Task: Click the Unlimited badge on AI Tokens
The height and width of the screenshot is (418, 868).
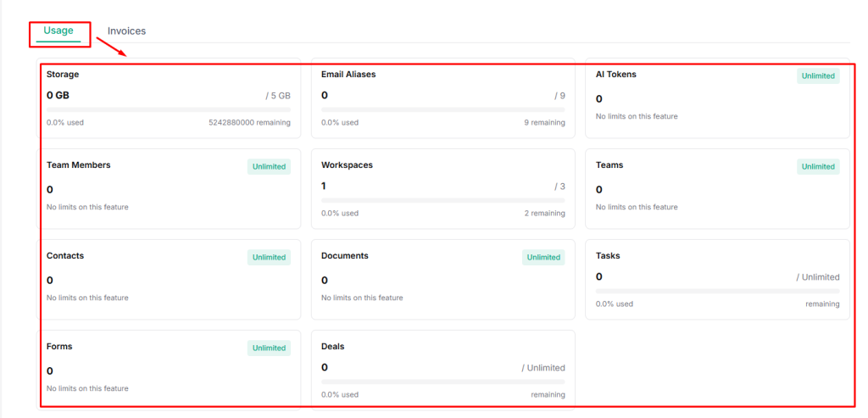Action: tap(818, 75)
